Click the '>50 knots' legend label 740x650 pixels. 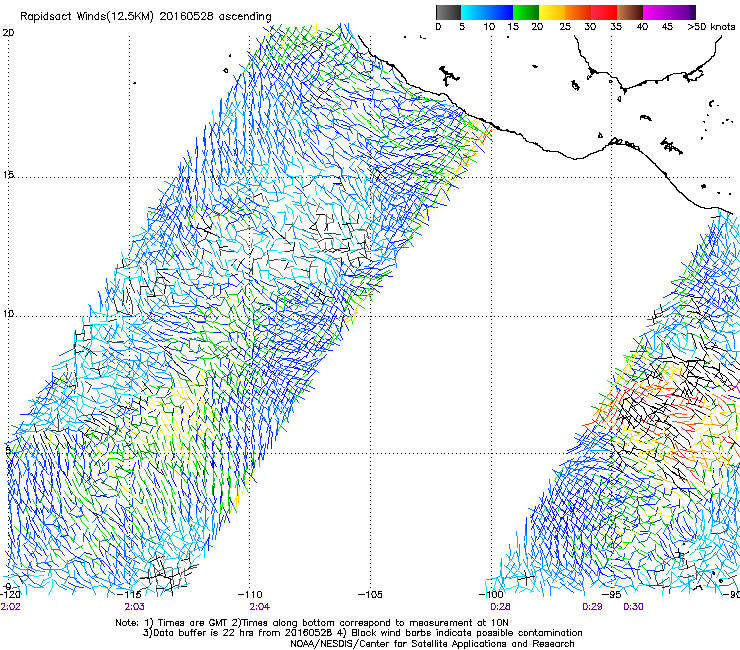(x=711, y=27)
